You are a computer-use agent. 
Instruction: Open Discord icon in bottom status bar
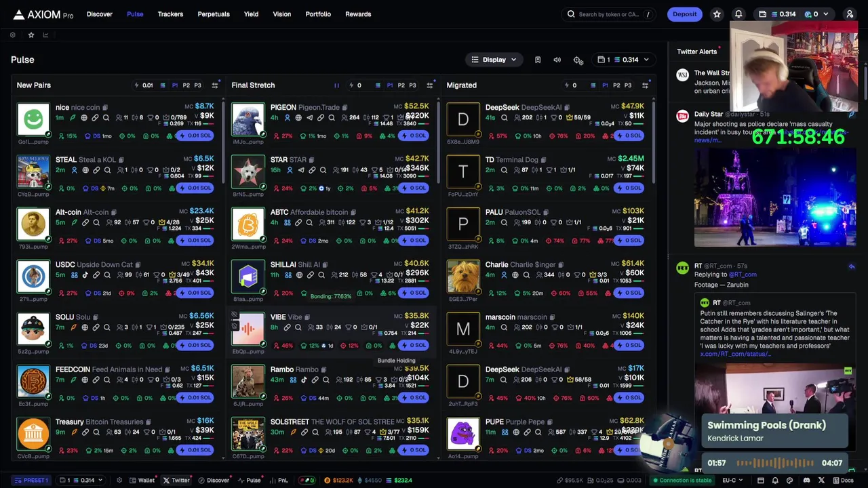(x=806, y=481)
